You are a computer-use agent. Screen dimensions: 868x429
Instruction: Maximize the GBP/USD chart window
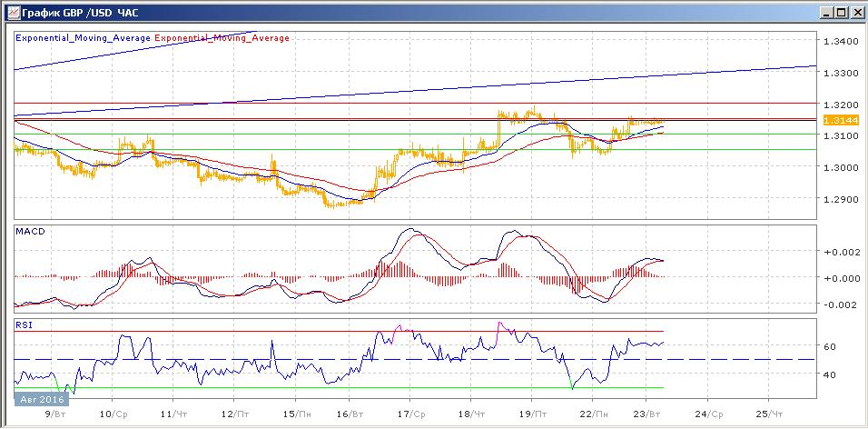tap(840, 13)
